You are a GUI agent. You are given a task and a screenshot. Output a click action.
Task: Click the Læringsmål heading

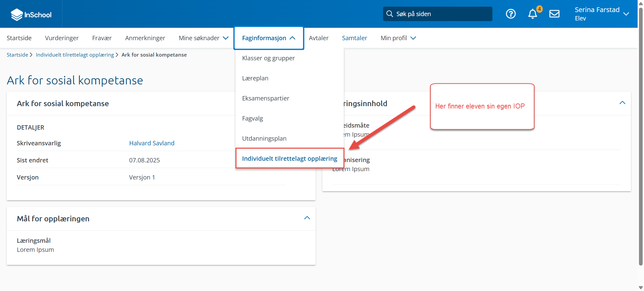[34, 240]
